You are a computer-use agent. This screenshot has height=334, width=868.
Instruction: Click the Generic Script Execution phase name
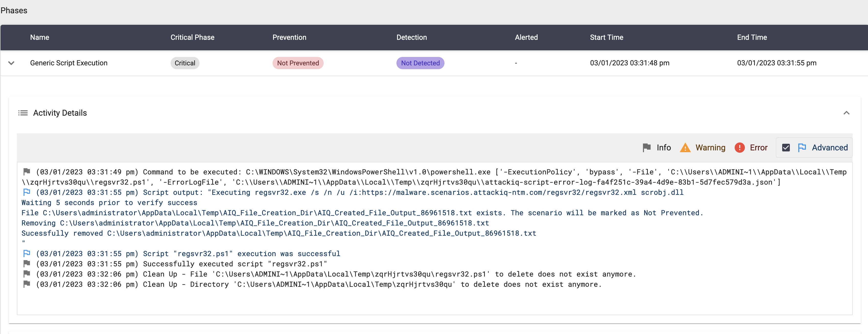pos(69,63)
